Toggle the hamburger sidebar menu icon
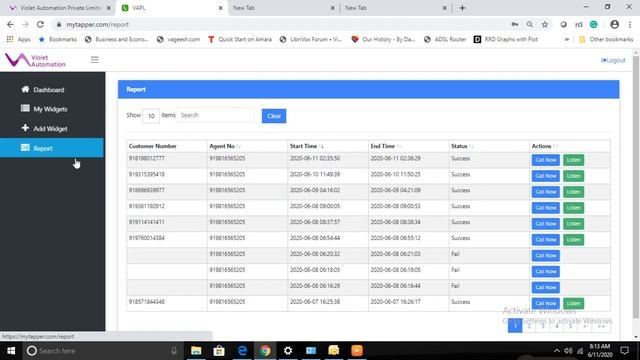640x360 pixels. [94, 60]
